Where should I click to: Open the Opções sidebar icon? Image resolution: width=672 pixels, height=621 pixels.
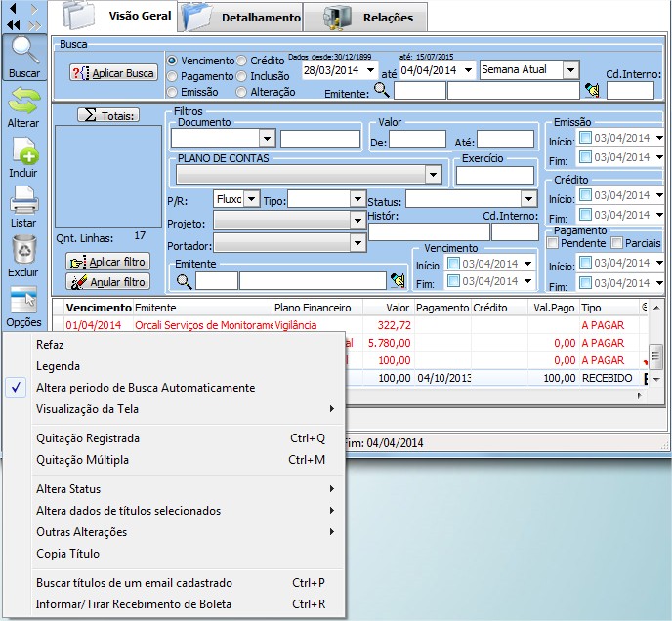[x=22, y=301]
